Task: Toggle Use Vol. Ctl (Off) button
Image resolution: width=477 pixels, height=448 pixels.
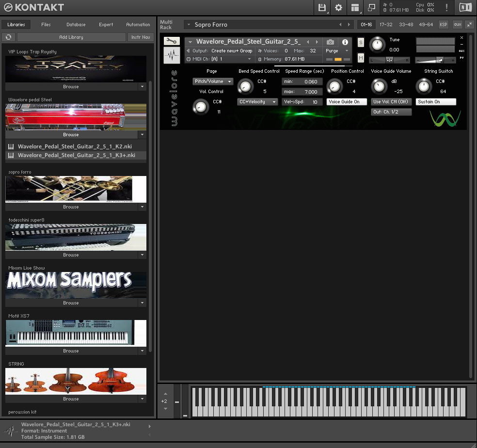Action: [391, 102]
